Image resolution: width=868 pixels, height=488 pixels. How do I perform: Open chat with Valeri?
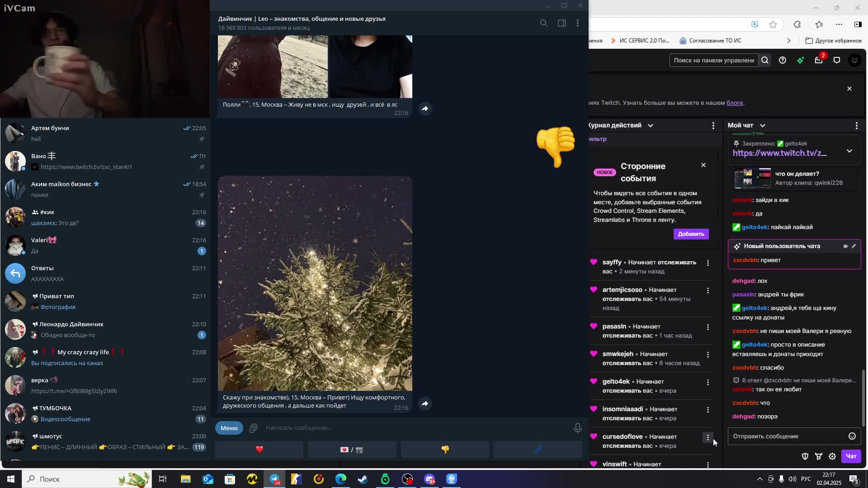coord(105,245)
